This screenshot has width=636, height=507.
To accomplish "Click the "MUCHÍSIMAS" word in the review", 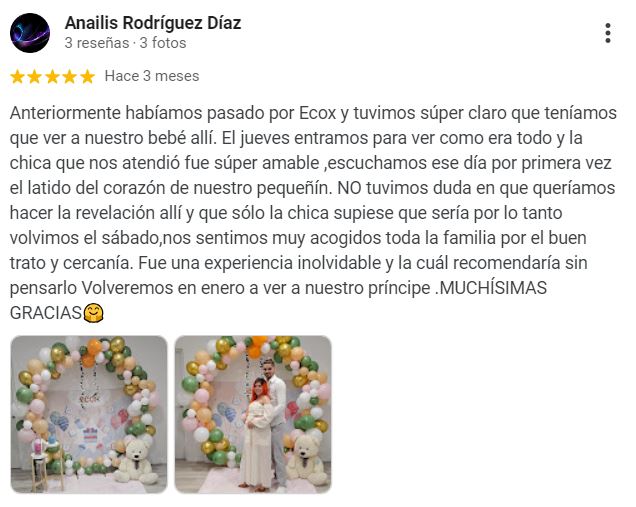I will (493, 288).
